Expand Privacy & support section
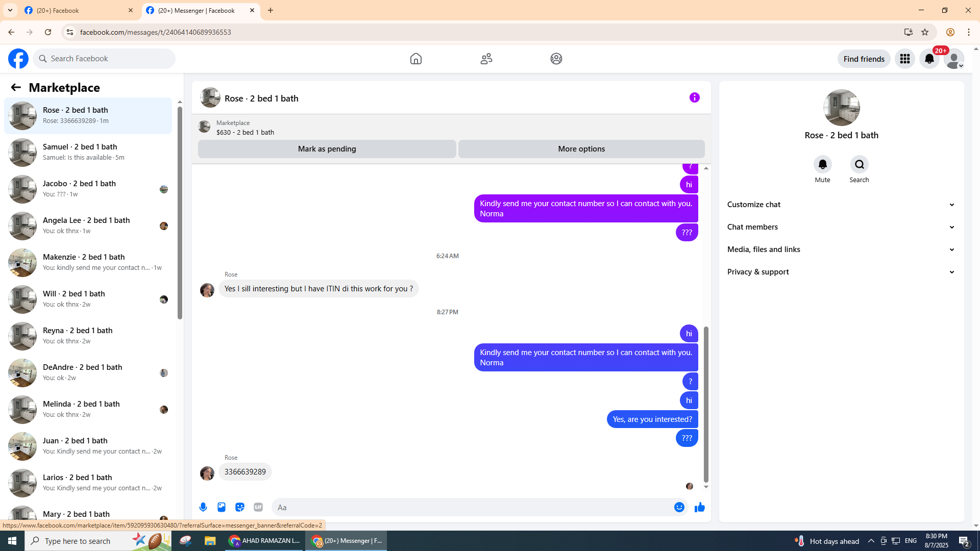 841,272
